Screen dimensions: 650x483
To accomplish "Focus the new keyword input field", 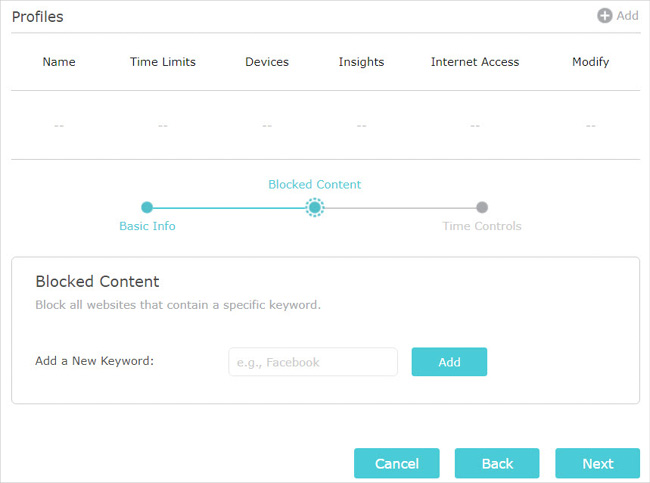I will click(x=313, y=362).
